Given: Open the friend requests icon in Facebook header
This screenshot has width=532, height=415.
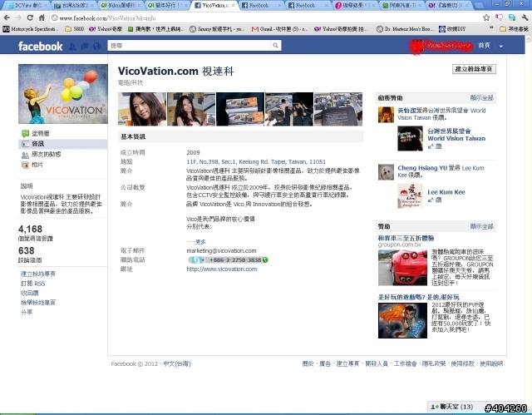Looking at the screenshot, I should (x=72, y=46).
